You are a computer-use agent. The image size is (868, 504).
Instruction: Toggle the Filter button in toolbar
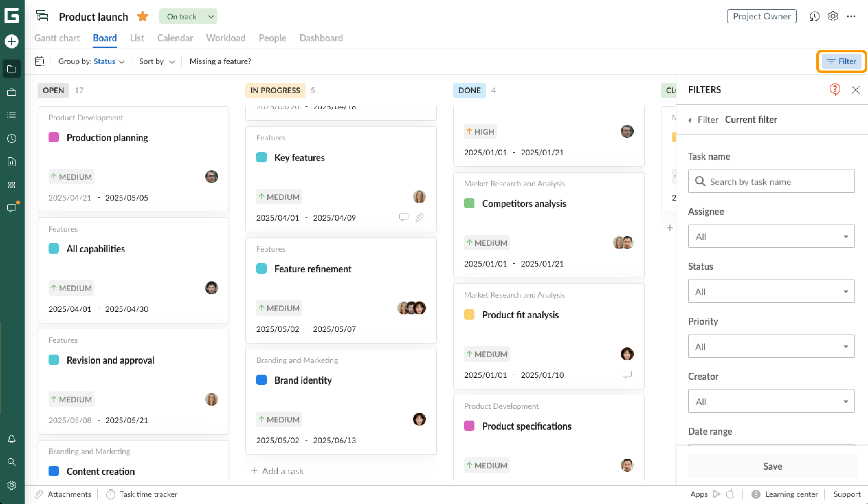(841, 61)
